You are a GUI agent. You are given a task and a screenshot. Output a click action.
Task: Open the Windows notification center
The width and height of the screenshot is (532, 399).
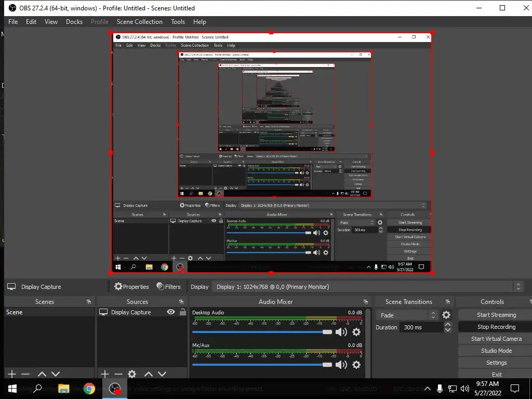pyautogui.click(x=515, y=389)
